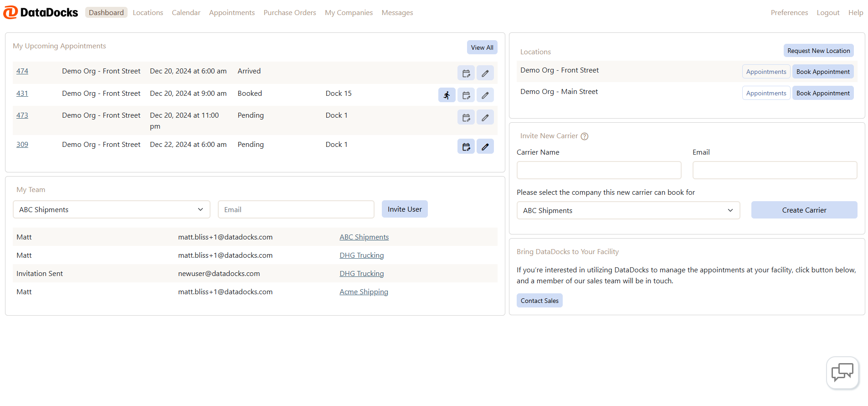Open the Locations menu item
The width and height of the screenshot is (868, 406).
(148, 12)
